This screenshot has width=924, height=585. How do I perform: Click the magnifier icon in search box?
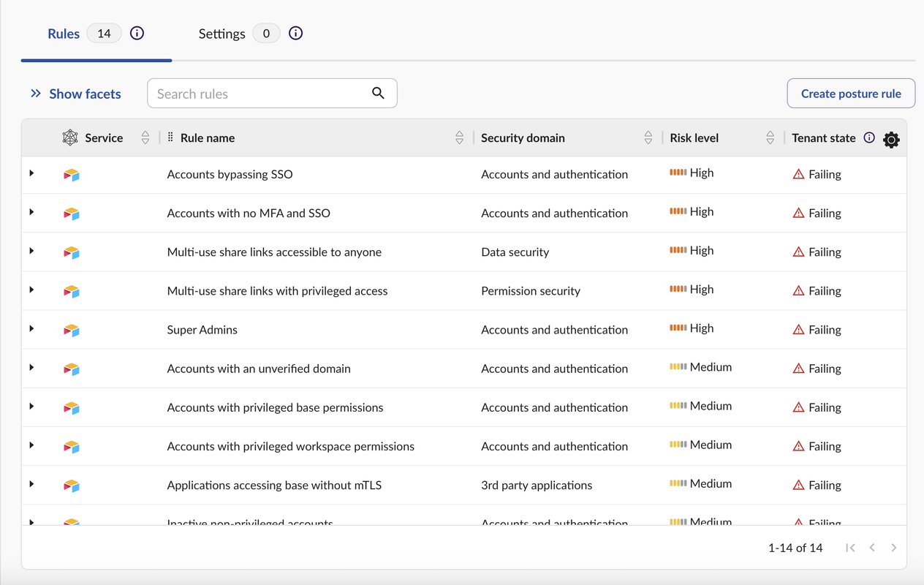378,93
